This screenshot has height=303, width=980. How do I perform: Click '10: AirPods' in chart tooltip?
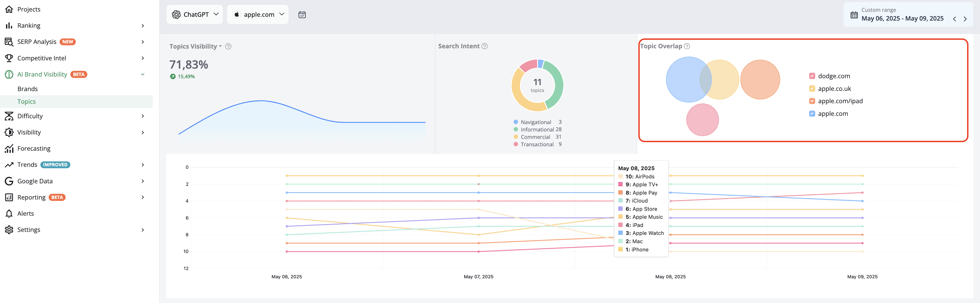[x=640, y=176]
